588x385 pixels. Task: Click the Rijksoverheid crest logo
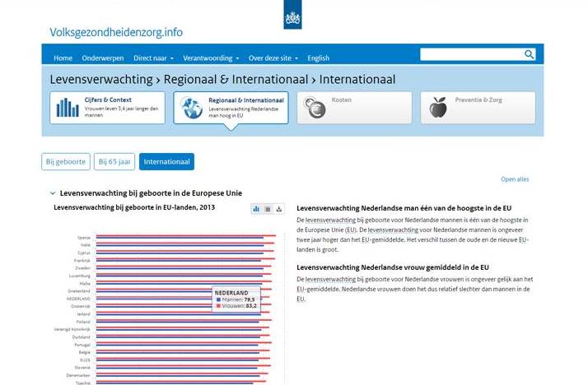click(x=292, y=15)
